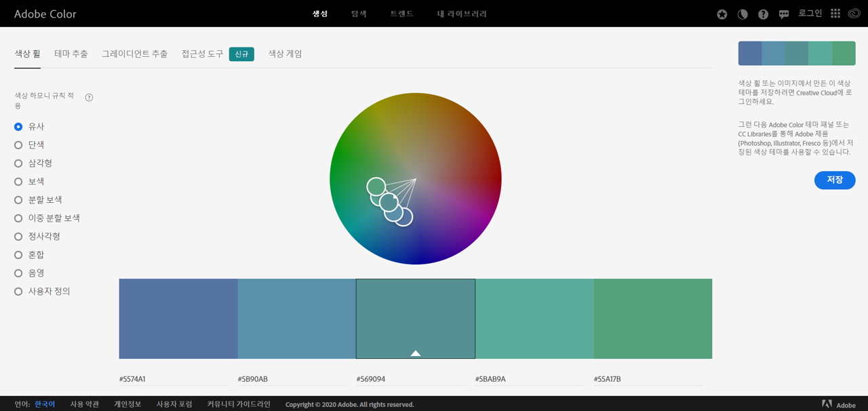This screenshot has width=868, height=411.
Task: Click the #5574A1 hex input field
Action: tap(174, 379)
